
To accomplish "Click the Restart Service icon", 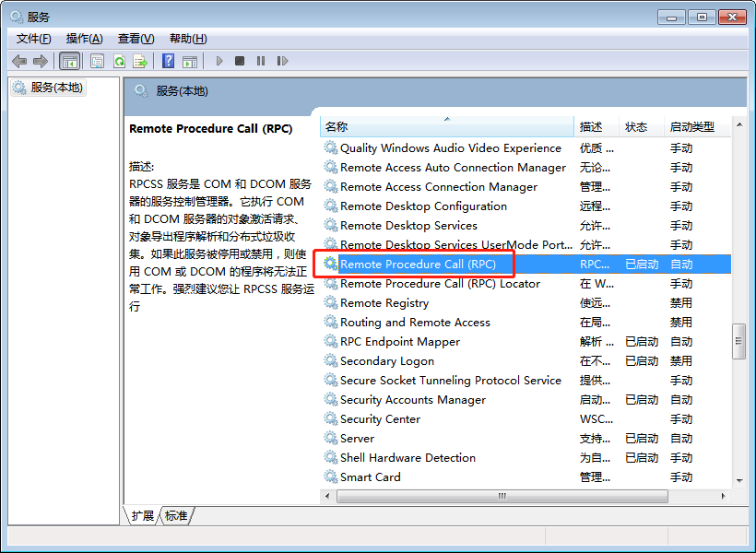I will tap(282, 61).
